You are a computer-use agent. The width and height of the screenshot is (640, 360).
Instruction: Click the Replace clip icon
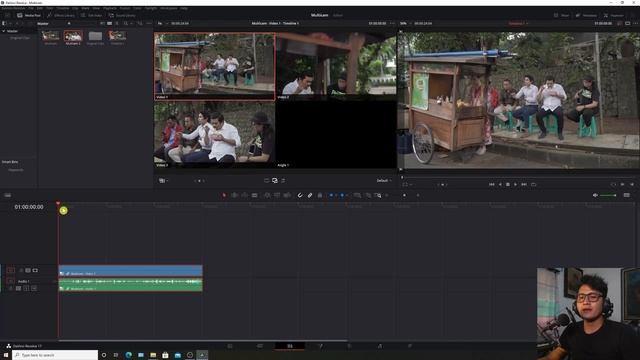(287, 196)
